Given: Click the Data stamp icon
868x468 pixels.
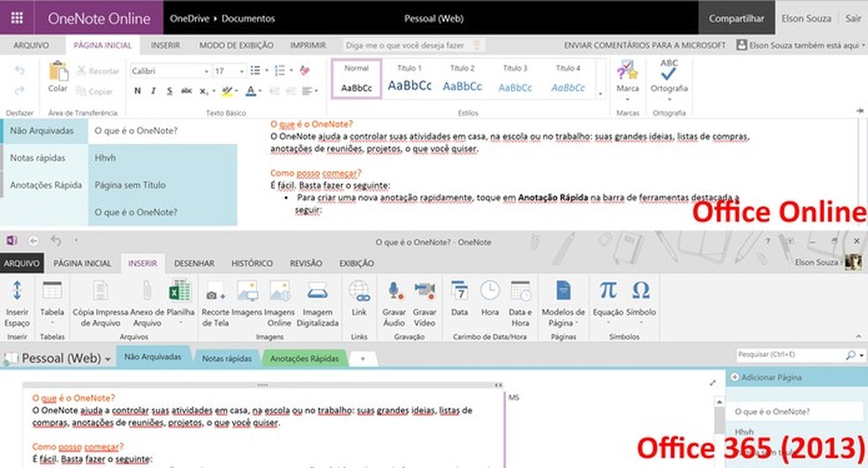Looking at the screenshot, I should pos(459,291).
